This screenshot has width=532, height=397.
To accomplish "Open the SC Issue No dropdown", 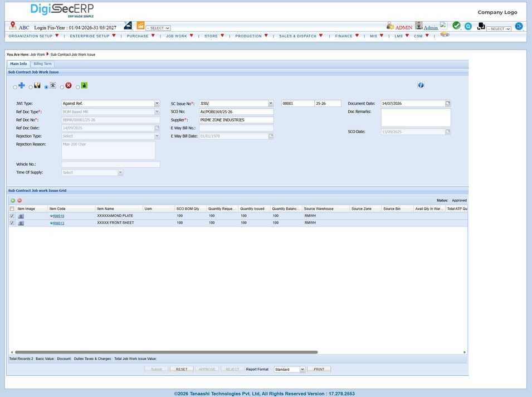I will 270,103.
